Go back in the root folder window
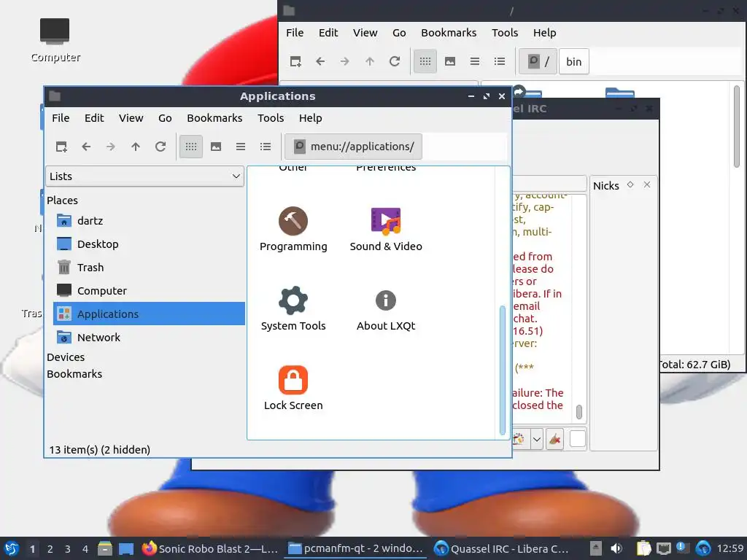Screen dimensions: 747x560 (x=320, y=61)
